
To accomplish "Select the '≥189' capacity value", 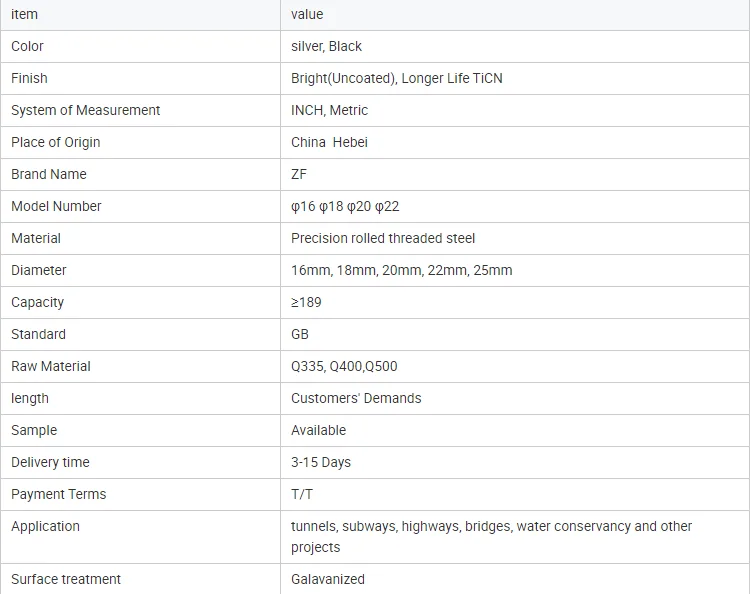I will pyautogui.click(x=306, y=302).
